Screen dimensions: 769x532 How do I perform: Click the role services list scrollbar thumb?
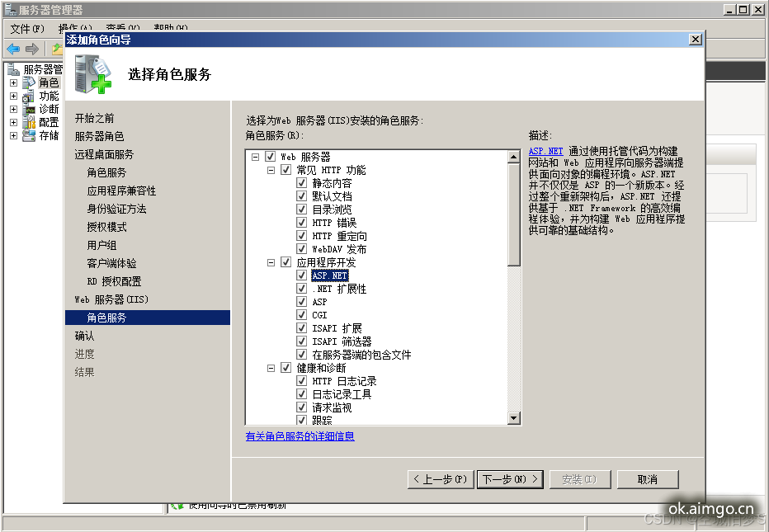tap(513, 214)
